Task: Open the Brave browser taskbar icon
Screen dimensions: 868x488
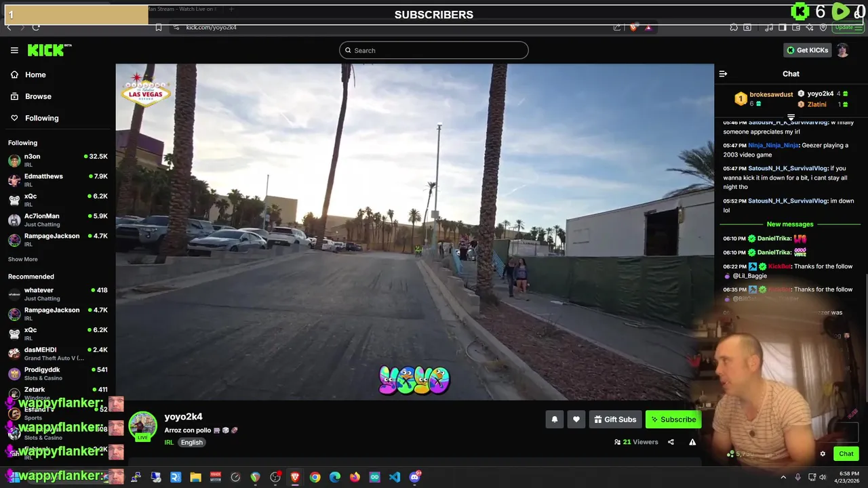Action: pyautogui.click(x=295, y=477)
